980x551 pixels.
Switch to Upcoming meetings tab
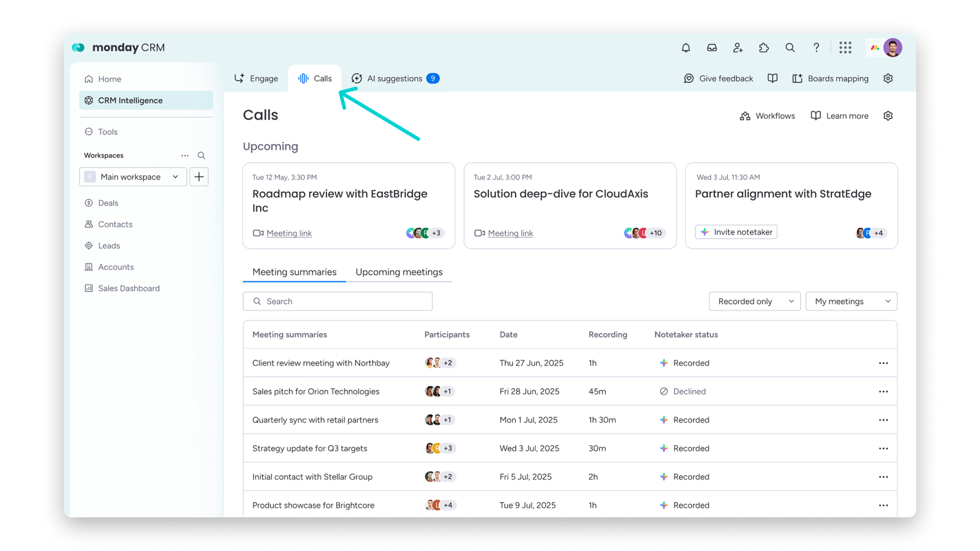click(x=399, y=272)
